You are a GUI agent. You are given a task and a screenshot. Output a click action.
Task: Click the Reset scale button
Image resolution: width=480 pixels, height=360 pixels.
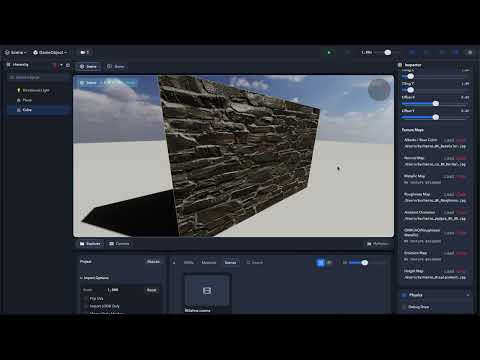coord(152,290)
